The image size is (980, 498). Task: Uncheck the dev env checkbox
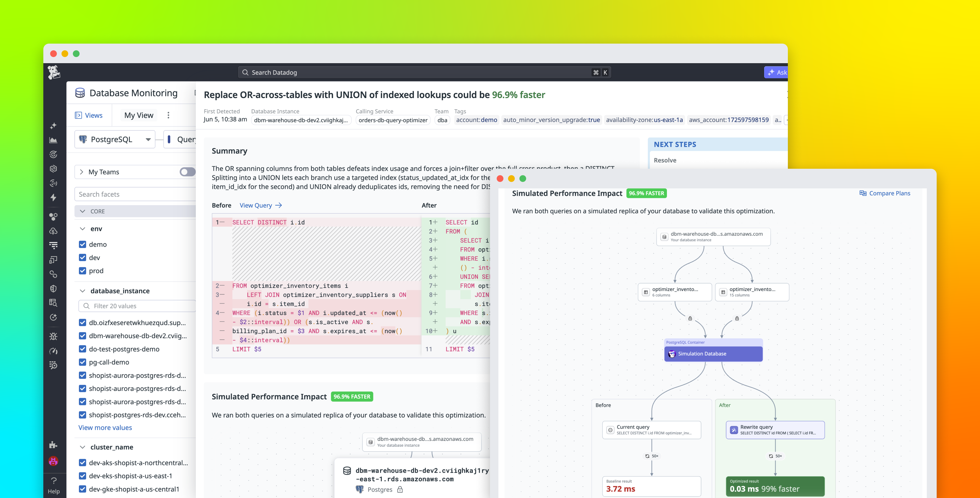point(83,258)
